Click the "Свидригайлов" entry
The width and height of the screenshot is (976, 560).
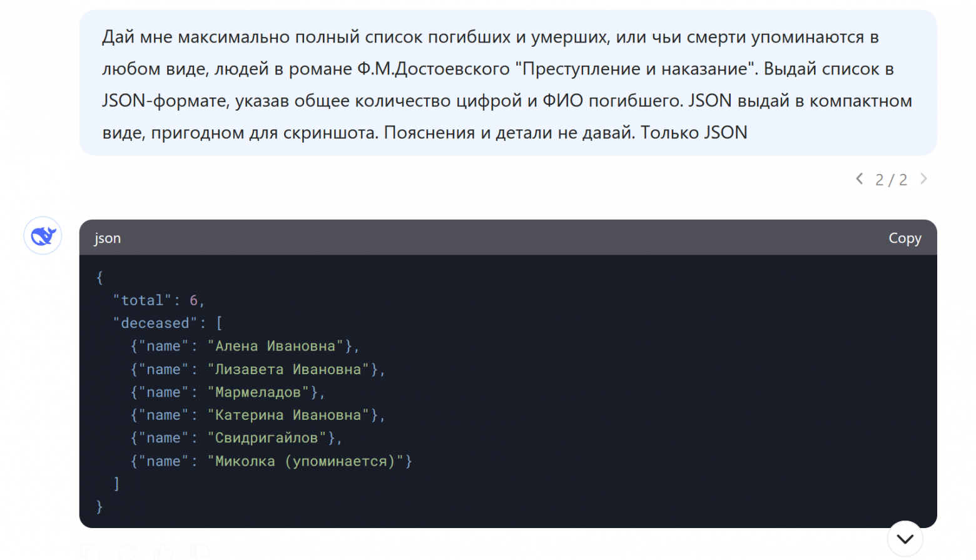click(267, 439)
